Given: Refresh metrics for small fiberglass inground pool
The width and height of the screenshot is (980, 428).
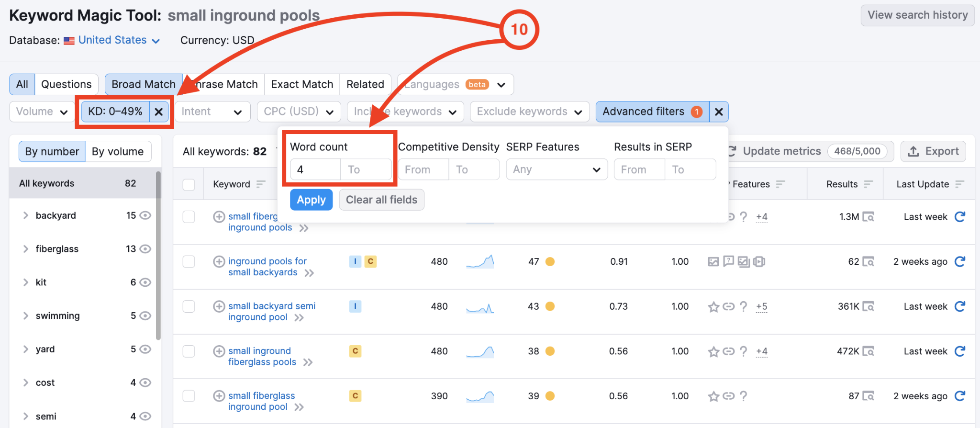Looking at the screenshot, I should [959, 395].
